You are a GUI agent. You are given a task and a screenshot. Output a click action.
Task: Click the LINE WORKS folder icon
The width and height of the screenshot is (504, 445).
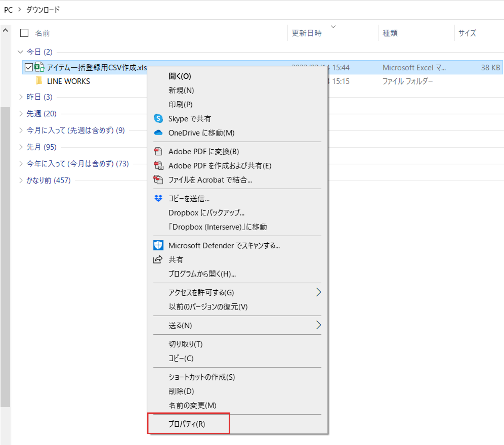point(39,81)
